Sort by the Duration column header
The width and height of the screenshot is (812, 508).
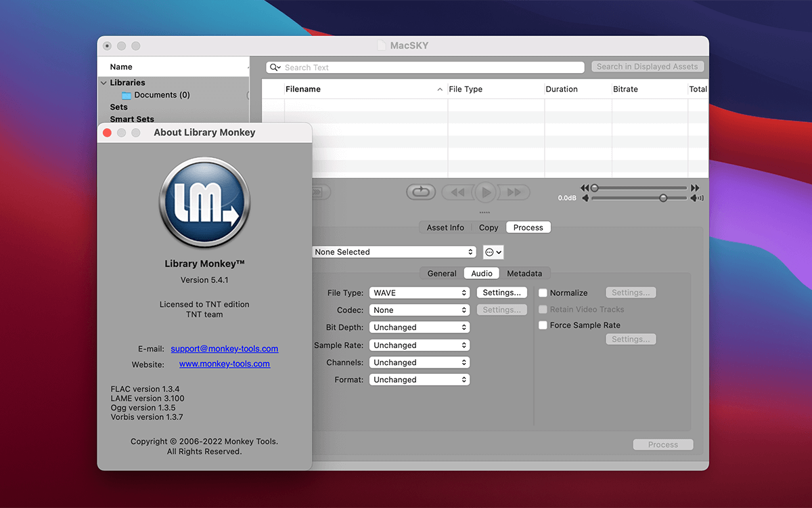(579, 89)
